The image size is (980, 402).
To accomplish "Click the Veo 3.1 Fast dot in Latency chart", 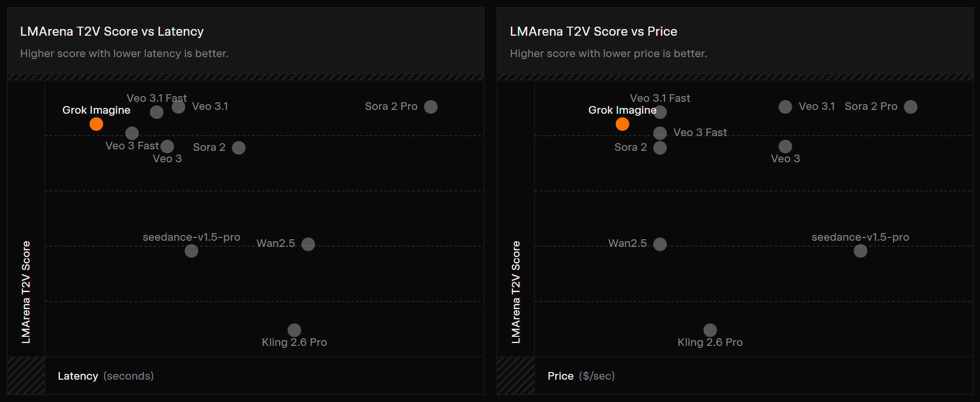I will [157, 112].
